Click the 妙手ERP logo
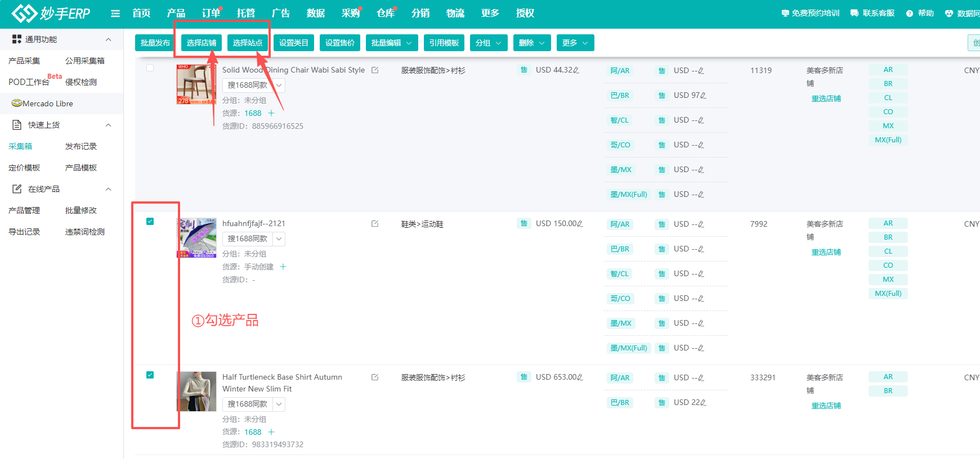Viewport: 980px width, 459px height. (51, 13)
